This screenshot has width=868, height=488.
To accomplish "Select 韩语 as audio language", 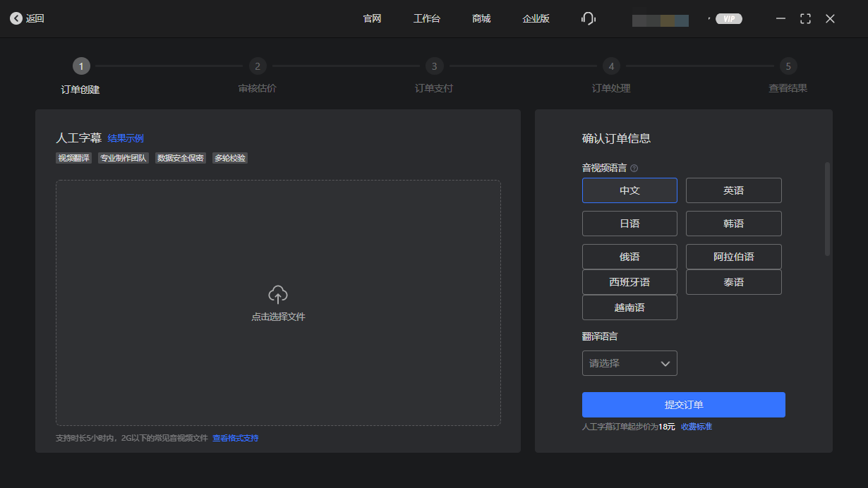I will [733, 224].
